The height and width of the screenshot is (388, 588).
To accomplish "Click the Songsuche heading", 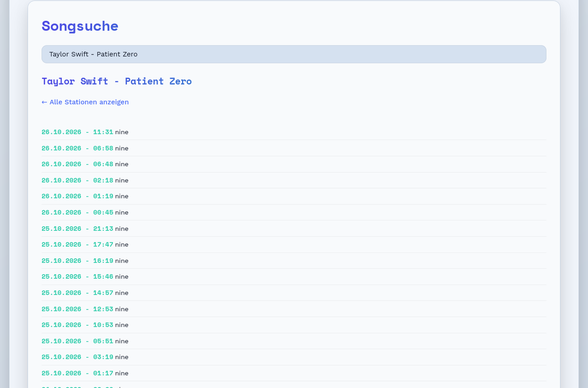I will pos(80,26).
